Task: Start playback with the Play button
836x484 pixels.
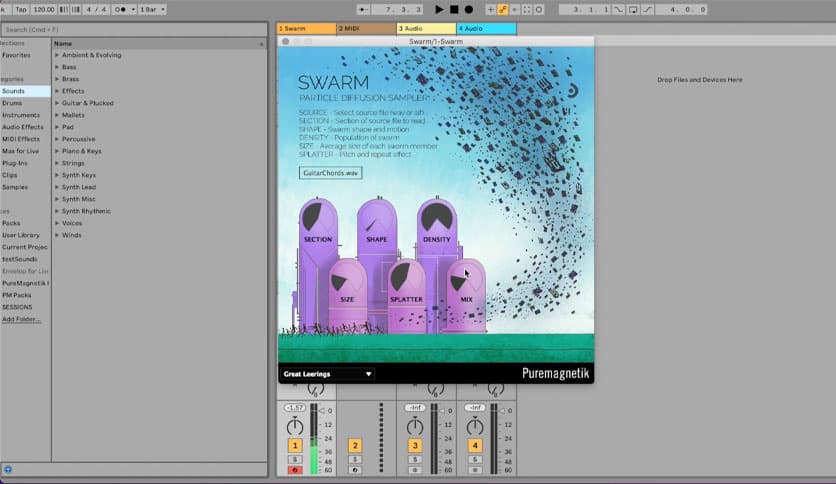Action: (x=439, y=10)
